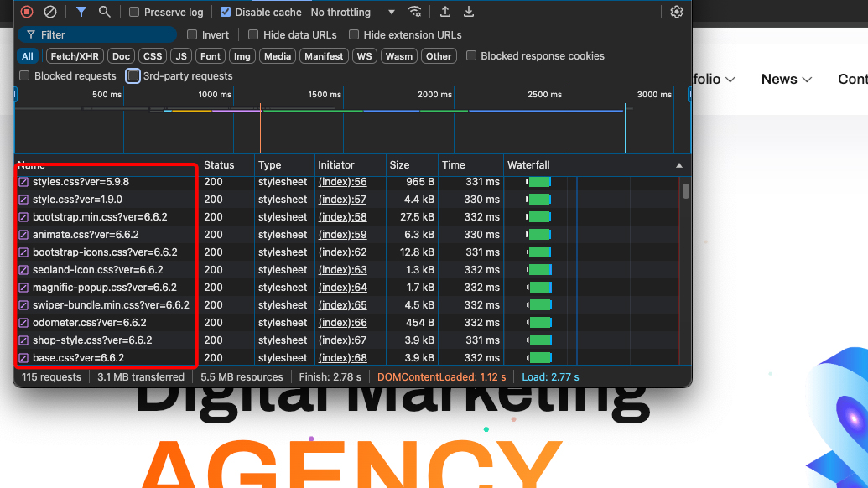Screen dimensions: 868x488
Task: Click the export HAR download icon
Action: point(469,12)
